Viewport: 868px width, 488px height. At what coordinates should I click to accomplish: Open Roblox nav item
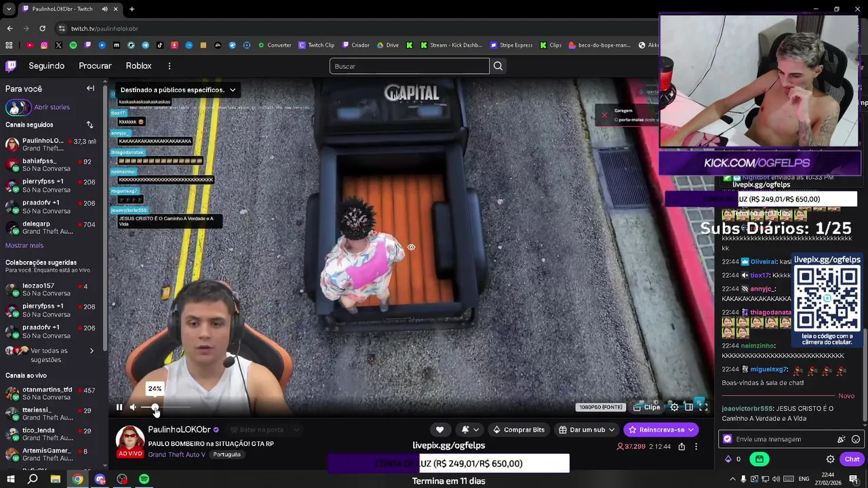[x=138, y=66]
